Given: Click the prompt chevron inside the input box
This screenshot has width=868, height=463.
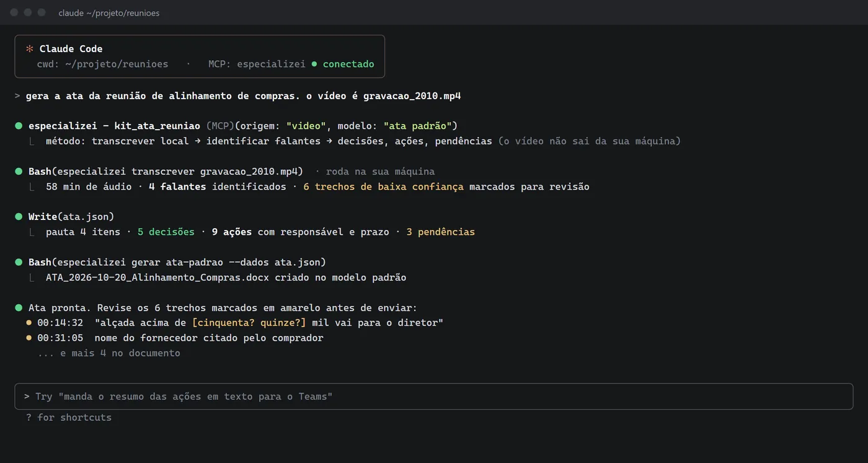Looking at the screenshot, I should (27, 397).
